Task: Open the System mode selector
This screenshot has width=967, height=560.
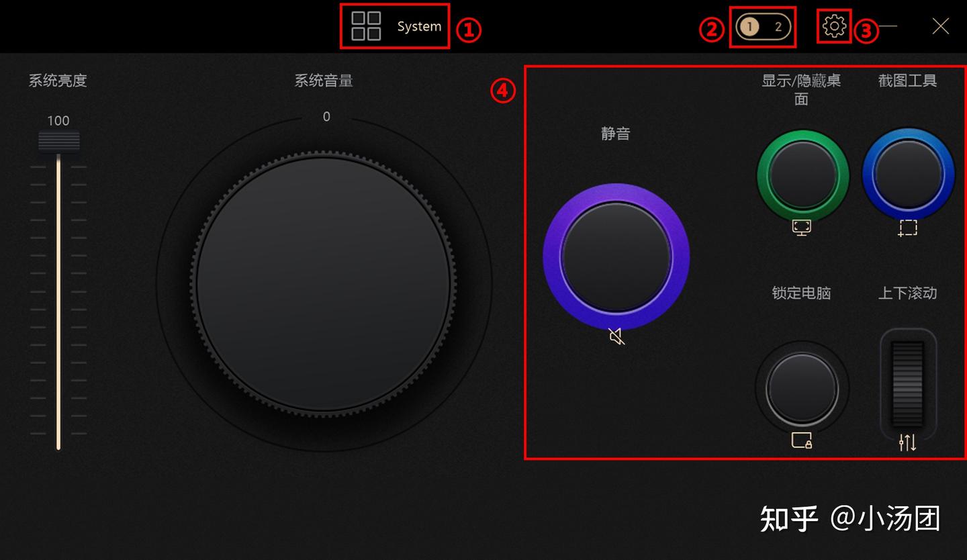Action: coord(395,26)
